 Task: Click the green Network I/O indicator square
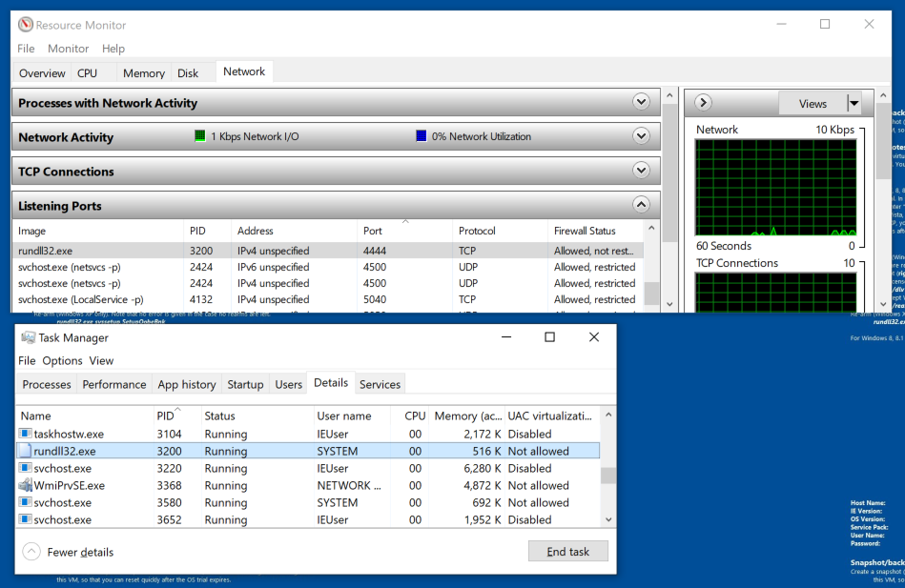pyautogui.click(x=200, y=136)
